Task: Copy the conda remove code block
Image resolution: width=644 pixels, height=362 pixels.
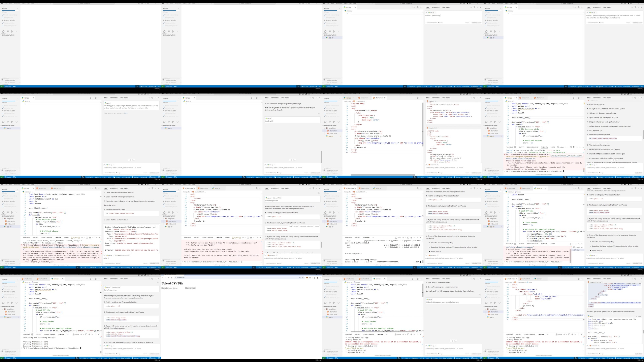Action: (x=296, y=226)
